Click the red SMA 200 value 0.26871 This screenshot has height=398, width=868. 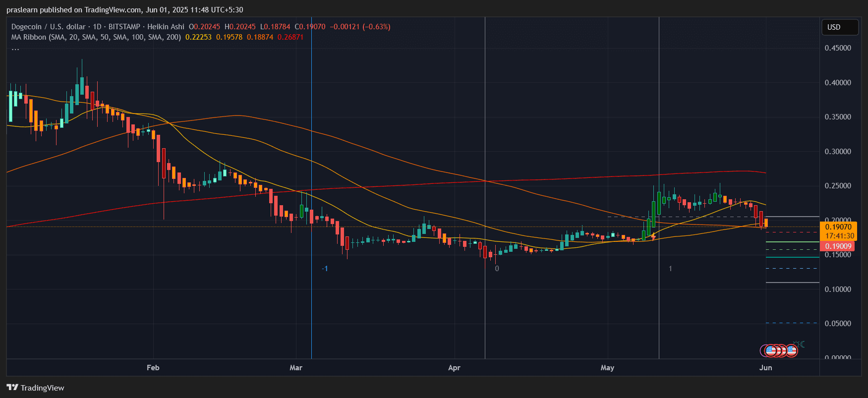tap(290, 37)
